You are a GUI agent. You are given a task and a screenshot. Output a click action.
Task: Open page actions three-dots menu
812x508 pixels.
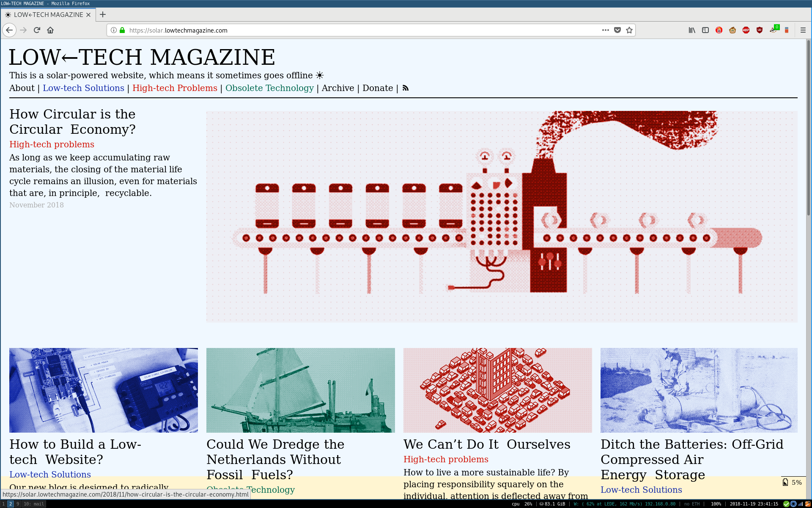[x=606, y=30]
